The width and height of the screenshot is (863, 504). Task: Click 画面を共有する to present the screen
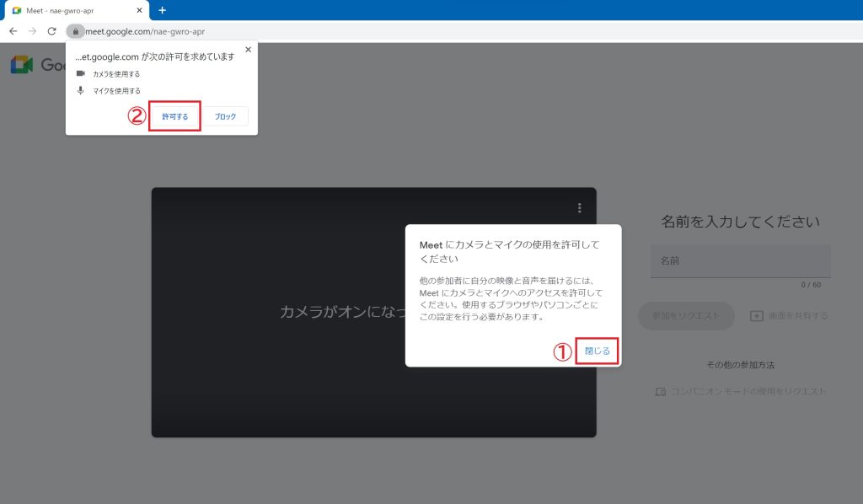click(x=789, y=316)
